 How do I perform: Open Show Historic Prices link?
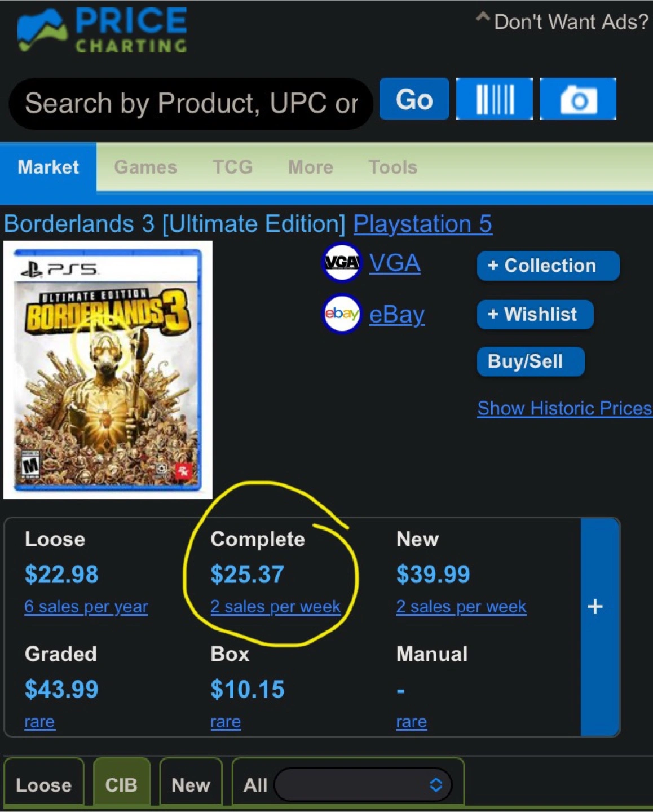(x=564, y=408)
